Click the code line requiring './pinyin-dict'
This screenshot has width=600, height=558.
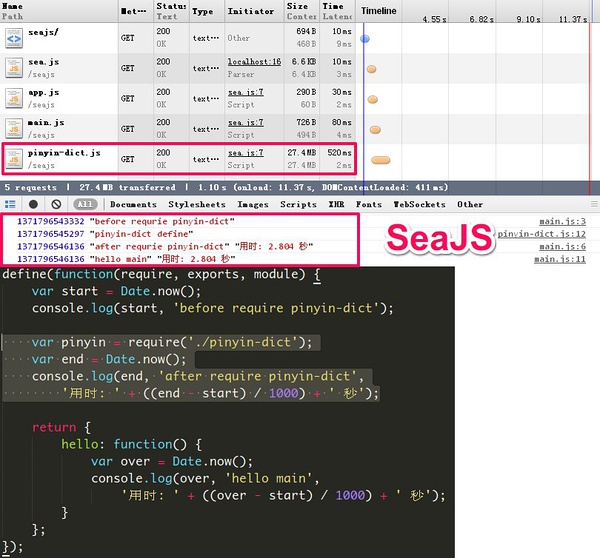pyautogui.click(x=172, y=342)
